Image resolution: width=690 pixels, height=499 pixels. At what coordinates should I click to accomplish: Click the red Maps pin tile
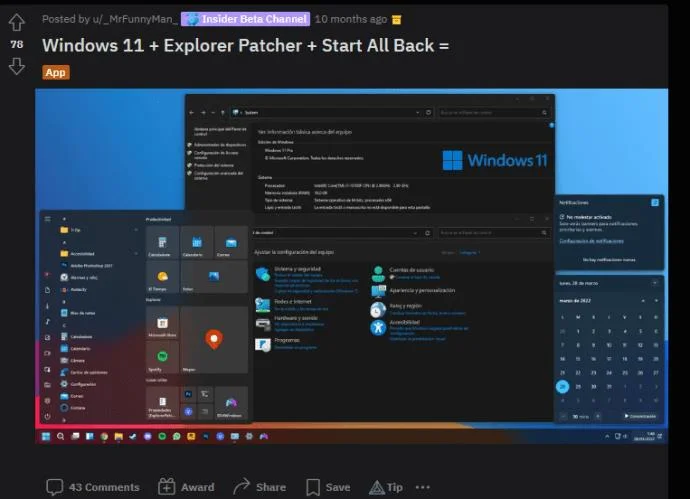coord(214,340)
